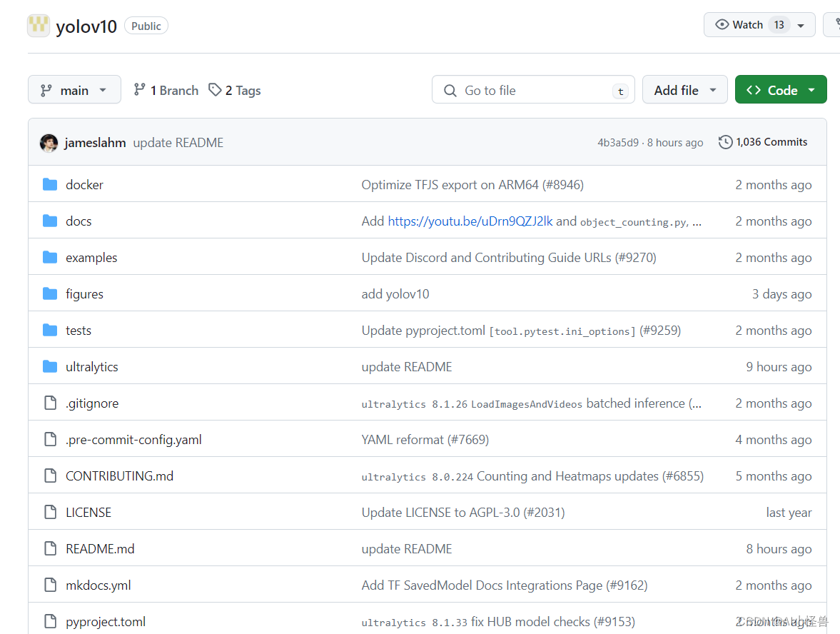Click the tests folder icon

[x=50, y=330]
